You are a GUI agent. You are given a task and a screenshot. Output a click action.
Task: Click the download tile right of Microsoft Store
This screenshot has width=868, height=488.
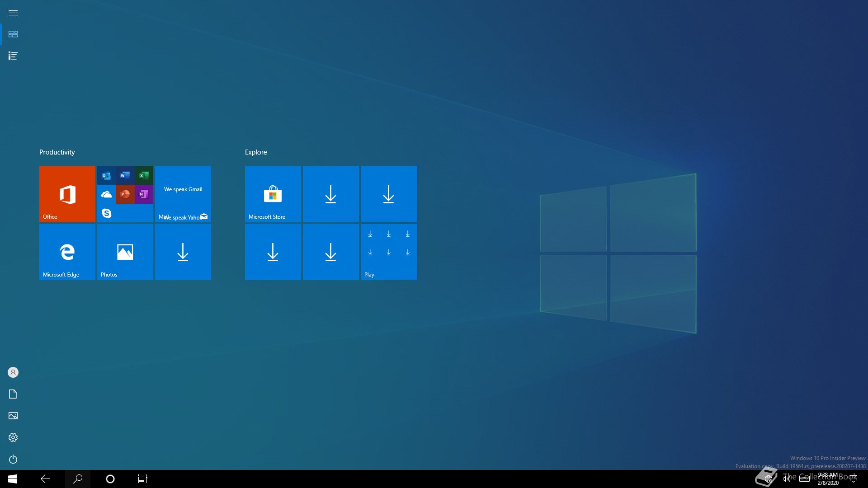pyautogui.click(x=331, y=194)
